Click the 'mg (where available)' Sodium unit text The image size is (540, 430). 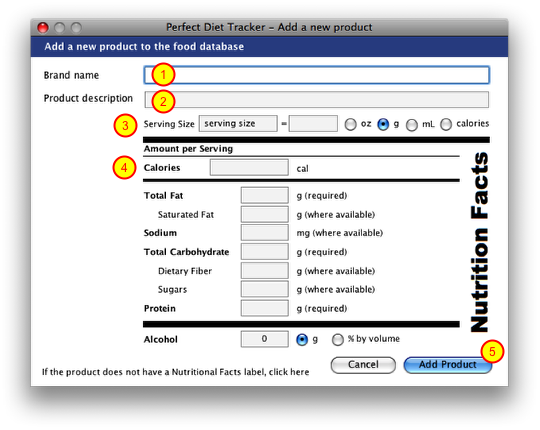click(340, 233)
